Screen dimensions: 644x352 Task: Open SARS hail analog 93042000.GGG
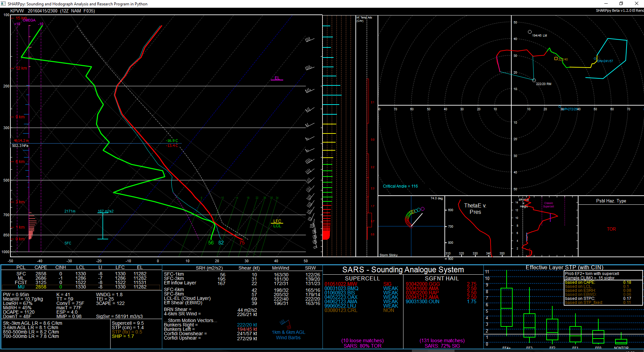click(x=423, y=284)
